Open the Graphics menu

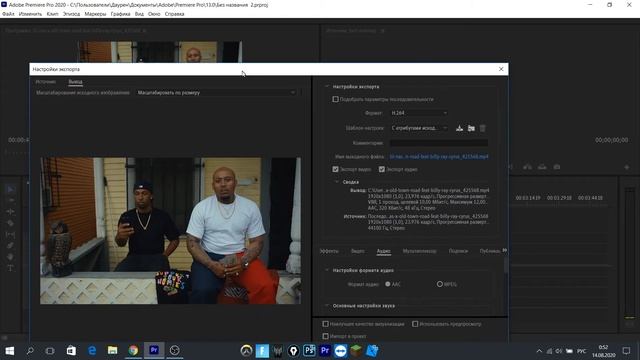pyautogui.click(x=120, y=14)
